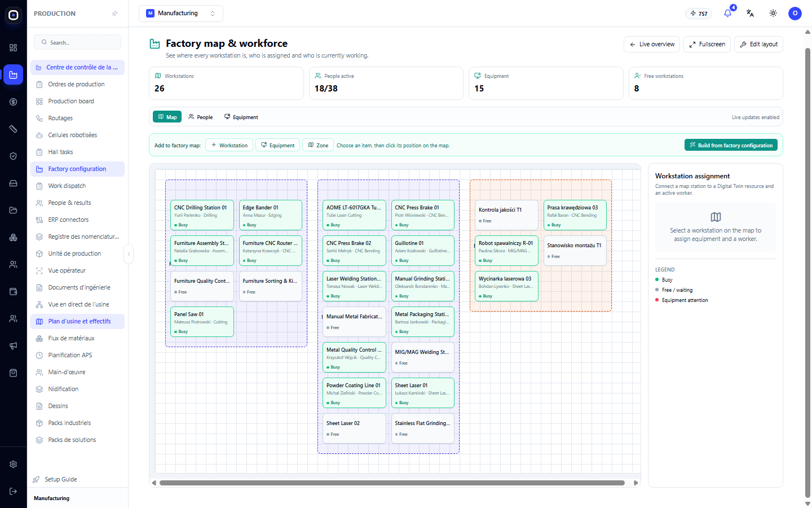Switch to the Equipment tab
The image size is (812, 508).
241,117
